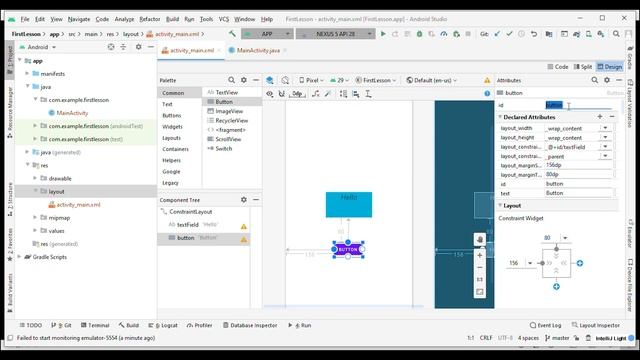Open the Refactor menu
Image resolution: width=640 pixels, height=360 pixels.
coord(149,19)
